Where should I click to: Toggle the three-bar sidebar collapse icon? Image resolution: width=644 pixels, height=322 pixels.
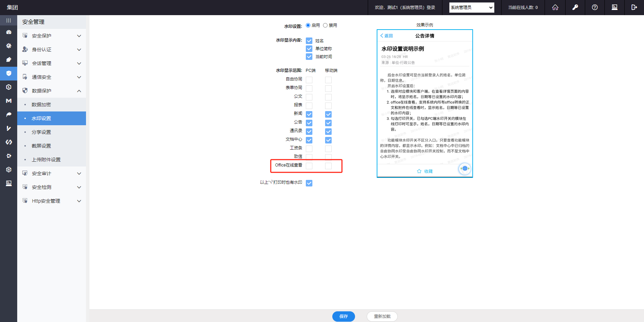pyautogui.click(x=9, y=21)
